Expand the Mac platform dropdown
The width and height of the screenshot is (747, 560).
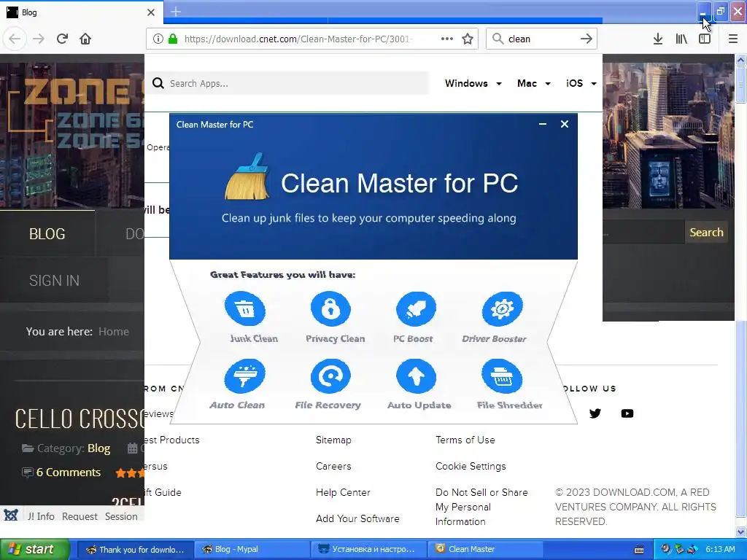point(533,83)
